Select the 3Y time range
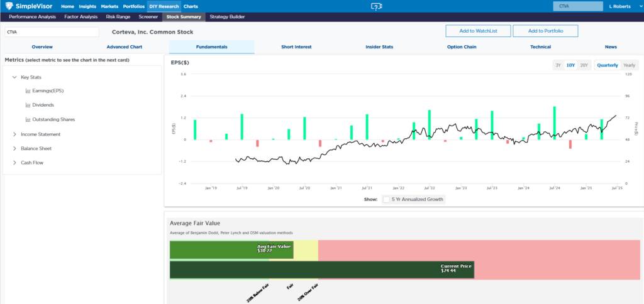Image resolution: width=644 pixels, height=304 pixels. coord(557,65)
